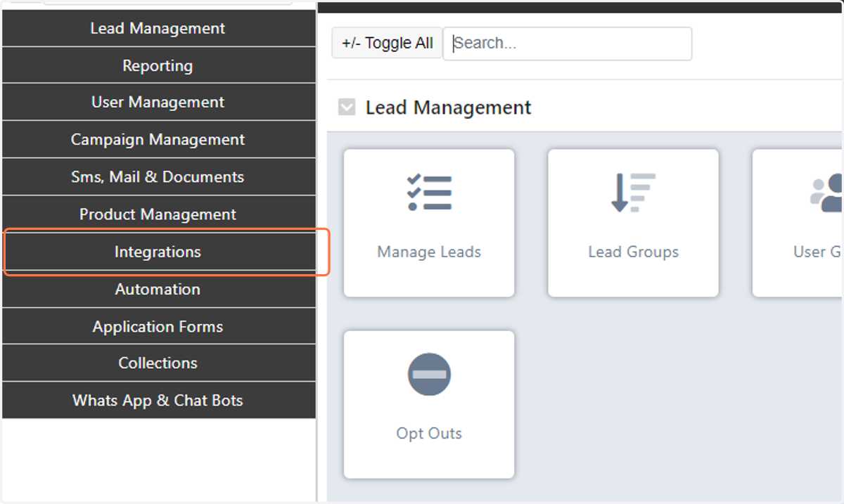Image resolution: width=844 pixels, height=504 pixels.
Task: Open Automation in sidebar menu
Action: pos(158,289)
